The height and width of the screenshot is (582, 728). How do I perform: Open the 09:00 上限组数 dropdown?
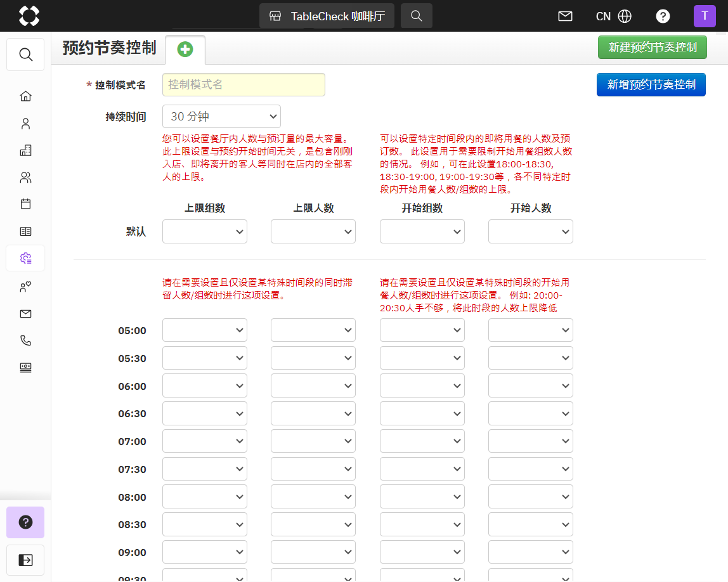205,552
